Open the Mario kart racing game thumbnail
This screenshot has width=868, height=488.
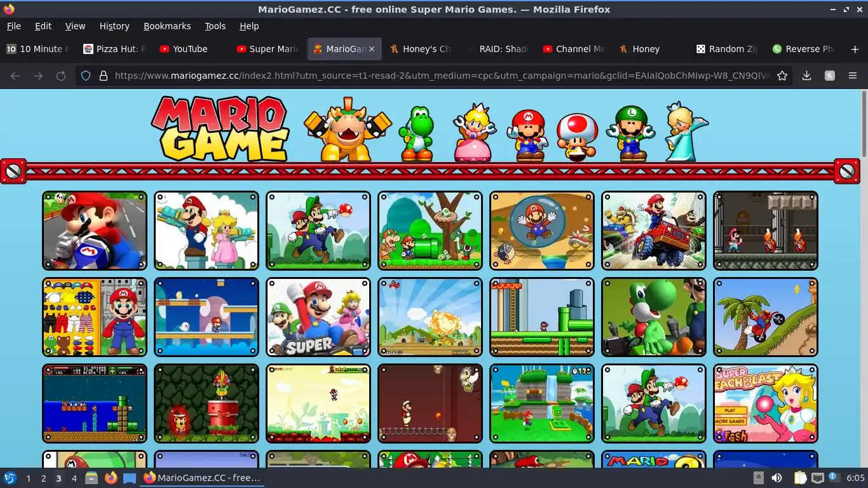click(95, 231)
